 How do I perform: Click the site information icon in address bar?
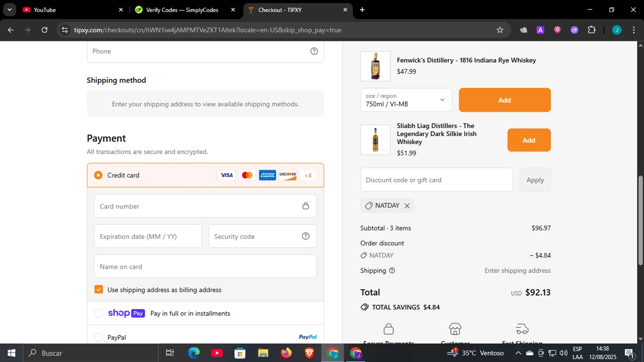pyautogui.click(x=65, y=30)
